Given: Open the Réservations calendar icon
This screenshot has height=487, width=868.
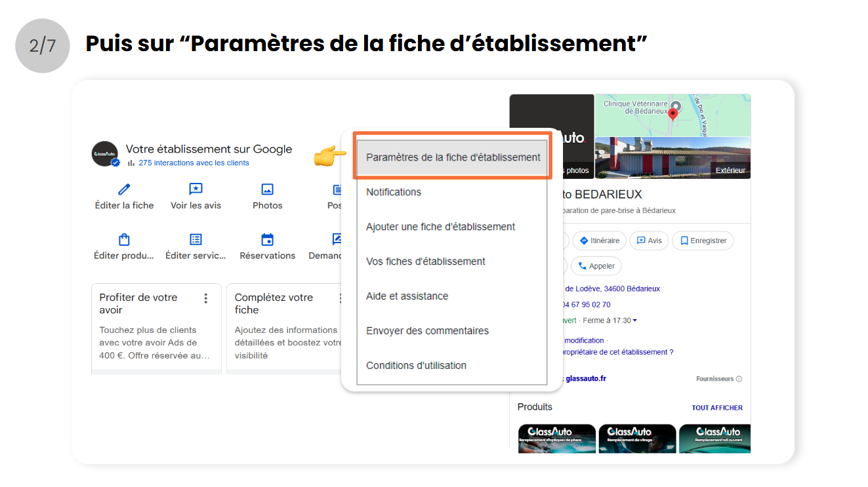Looking at the screenshot, I should pos(267,239).
